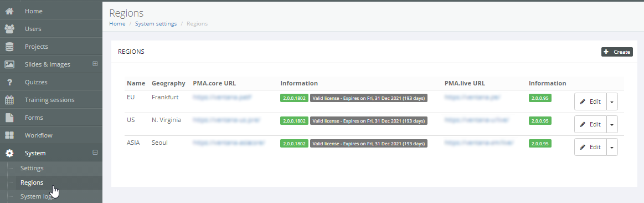
Task: Open the US PMA.core URL link
Action: (226, 120)
